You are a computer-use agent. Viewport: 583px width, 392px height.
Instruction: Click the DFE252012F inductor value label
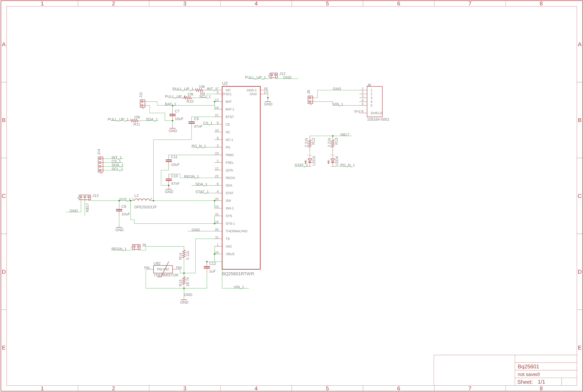pos(146,207)
